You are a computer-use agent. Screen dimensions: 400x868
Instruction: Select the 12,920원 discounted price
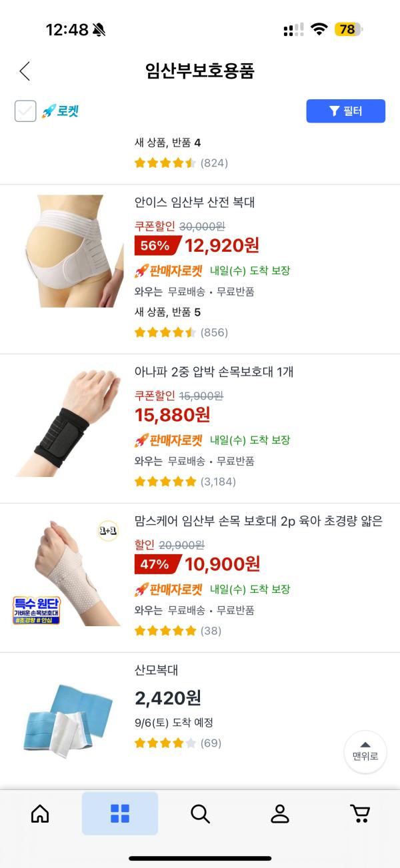pos(222,245)
